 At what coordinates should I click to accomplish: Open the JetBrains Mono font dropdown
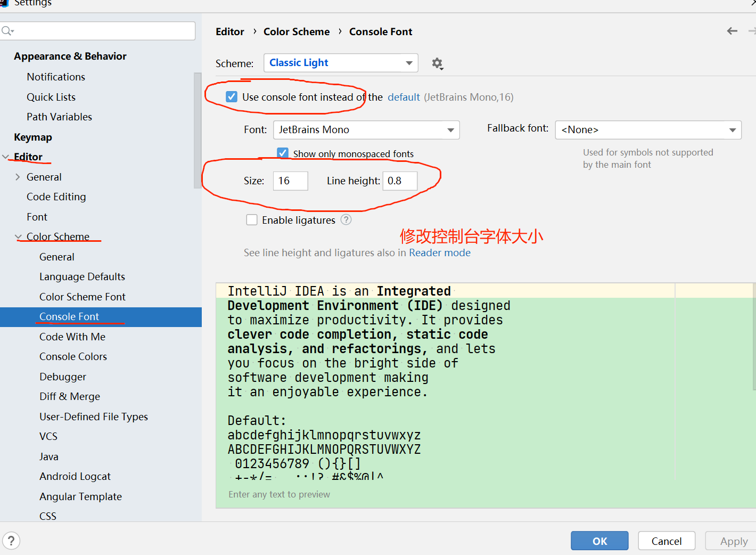coord(366,130)
